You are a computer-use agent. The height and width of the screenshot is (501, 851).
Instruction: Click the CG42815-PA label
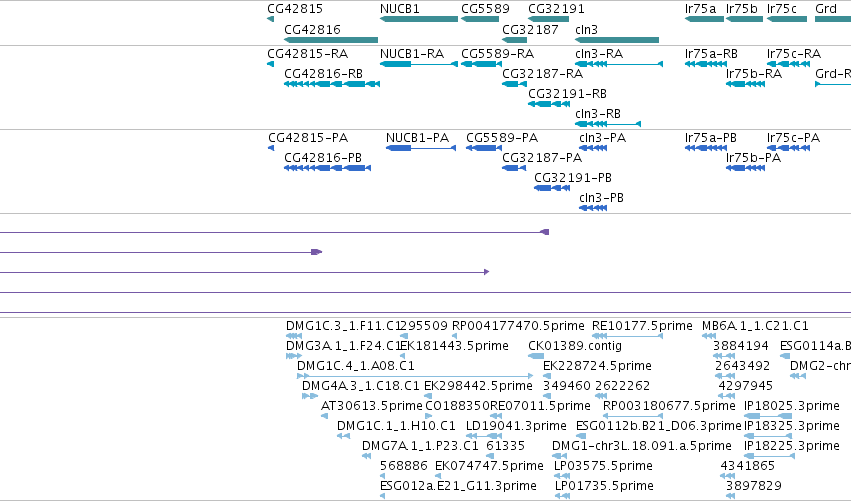point(308,138)
